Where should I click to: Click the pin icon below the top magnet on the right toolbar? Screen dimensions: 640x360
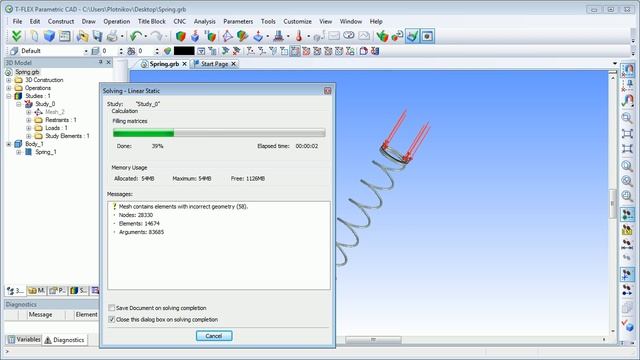click(x=627, y=85)
